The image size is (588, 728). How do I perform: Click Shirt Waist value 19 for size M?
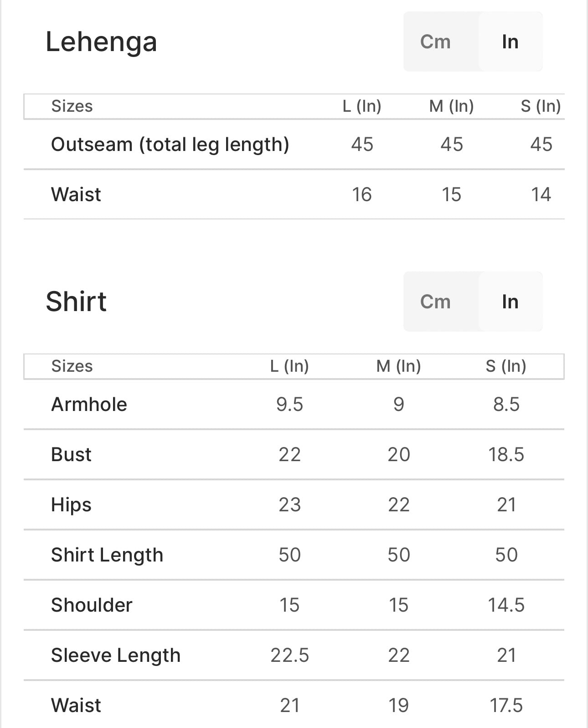point(398,706)
